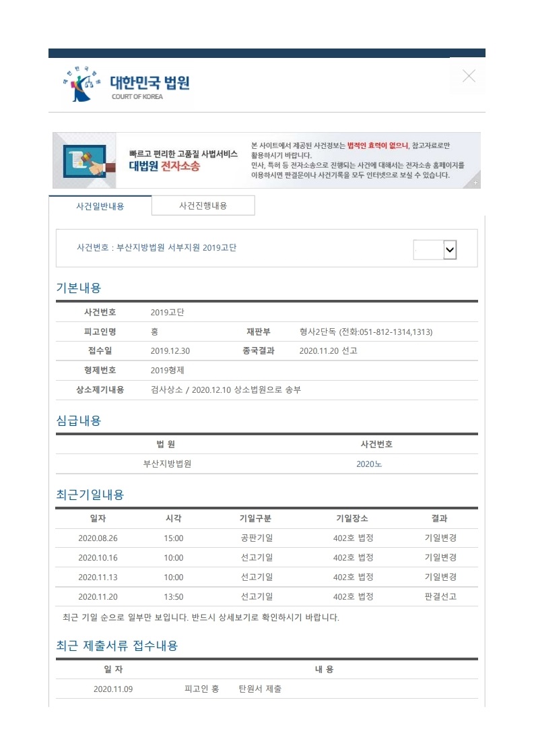Screen dimensions: 534x756
Task: Switch to the 사건일반내용 tab
Action: click(100, 206)
